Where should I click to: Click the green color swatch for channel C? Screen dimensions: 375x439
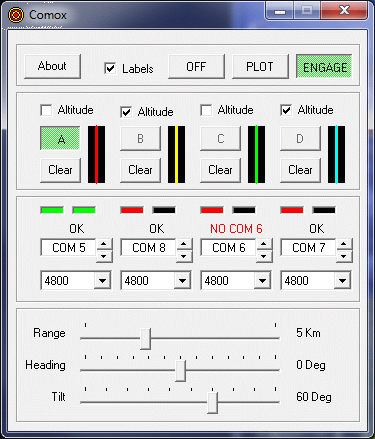[256, 154]
